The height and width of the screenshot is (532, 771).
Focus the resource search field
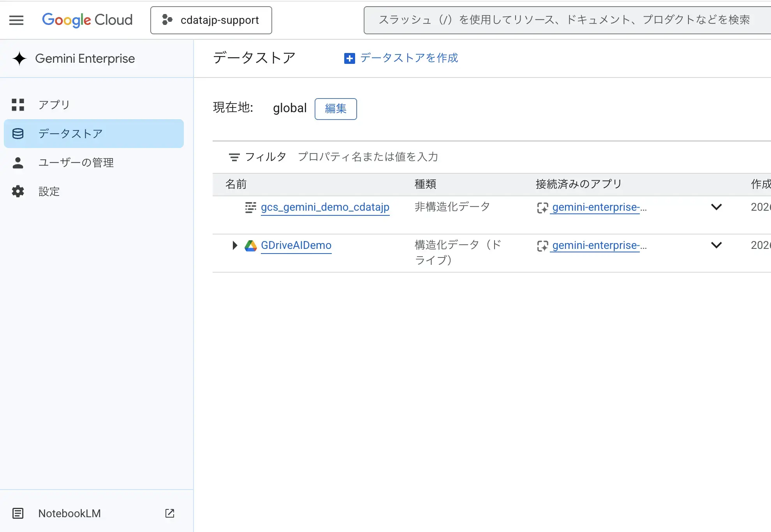(567, 20)
